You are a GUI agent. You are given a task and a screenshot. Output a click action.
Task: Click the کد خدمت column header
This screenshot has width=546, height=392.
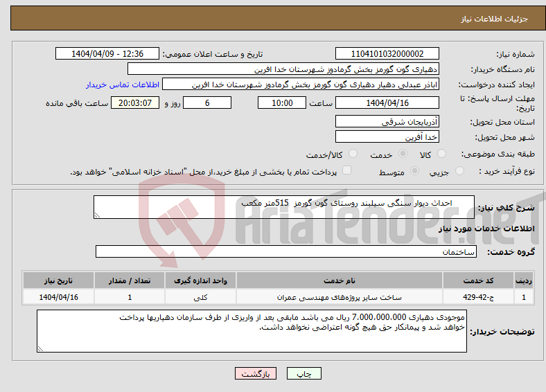click(x=479, y=280)
